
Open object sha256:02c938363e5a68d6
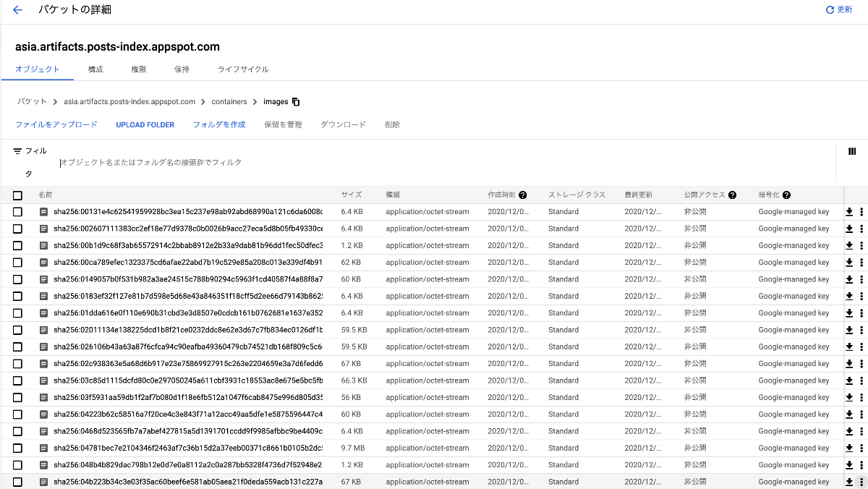coord(188,364)
